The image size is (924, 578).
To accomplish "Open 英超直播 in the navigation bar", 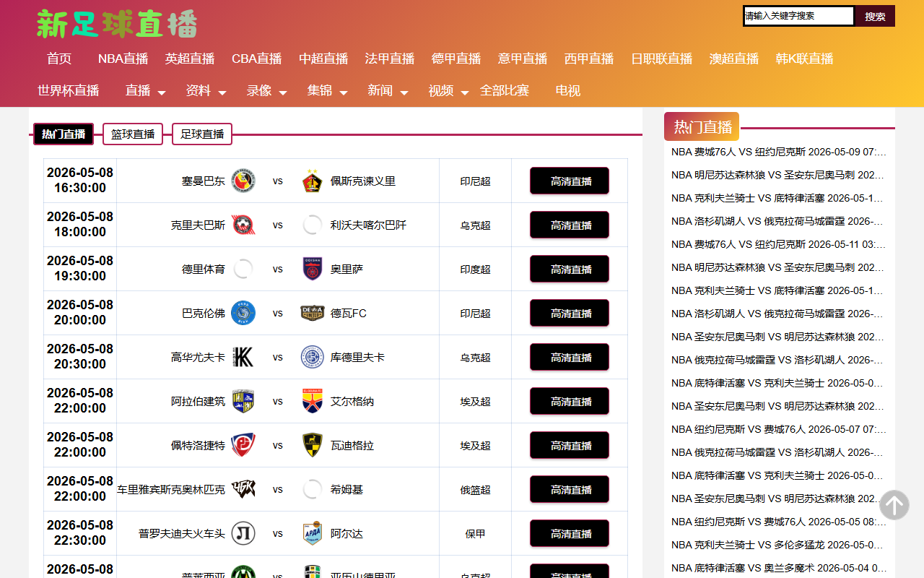I will (x=190, y=59).
